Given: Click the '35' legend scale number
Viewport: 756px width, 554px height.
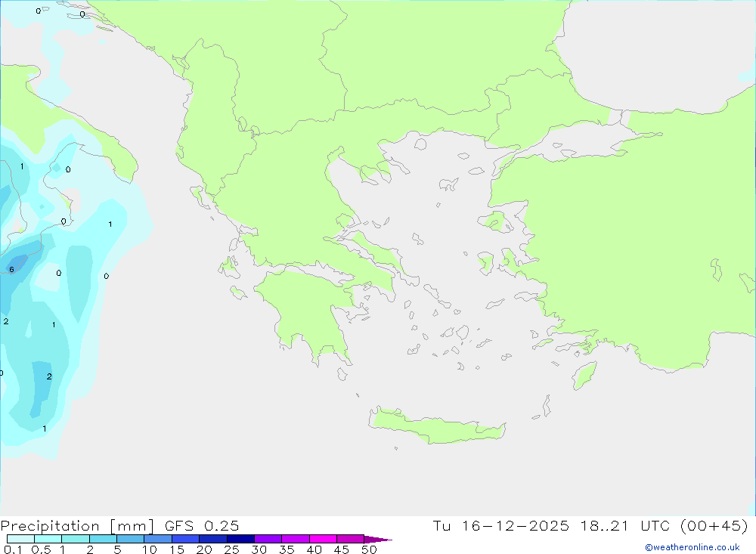Looking at the screenshot, I should click(287, 549).
